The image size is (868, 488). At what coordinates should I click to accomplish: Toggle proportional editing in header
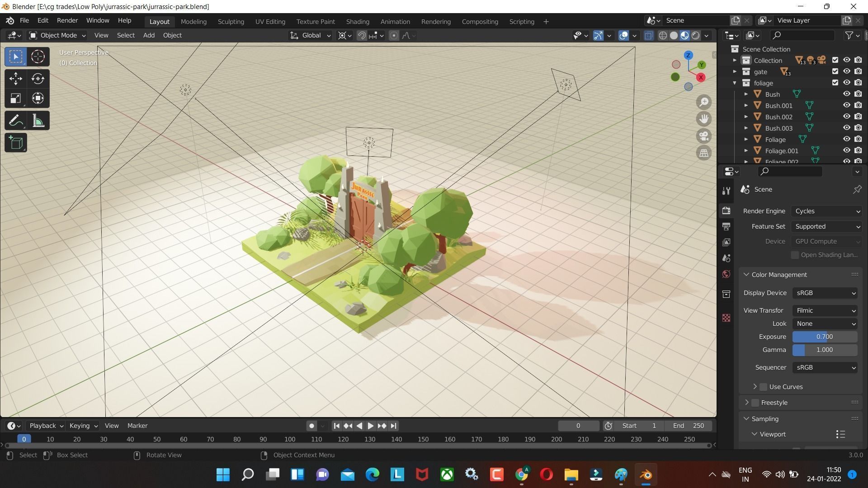(394, 35)
